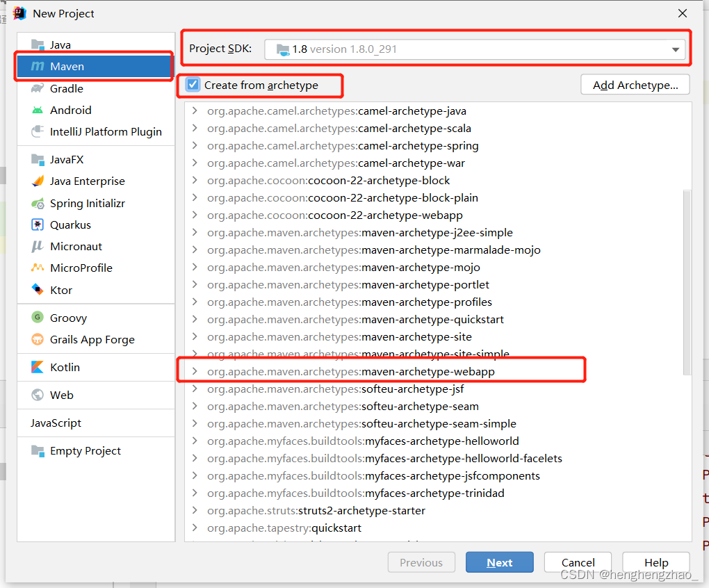Click the SDK folder icon in combo box
The height and width of the screenshot is (588, 709).
(283, 49)
